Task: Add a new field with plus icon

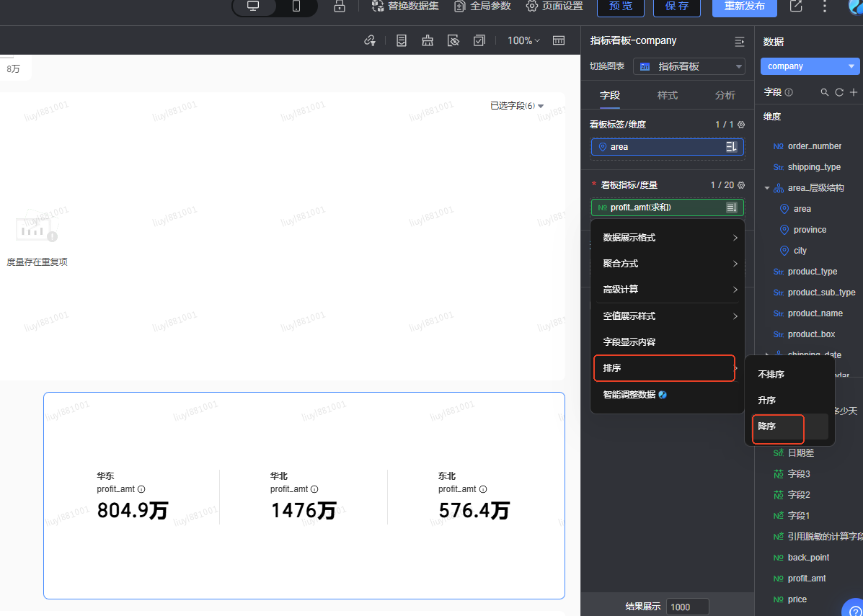Action: pyautogui.click(x=854, y=92)
